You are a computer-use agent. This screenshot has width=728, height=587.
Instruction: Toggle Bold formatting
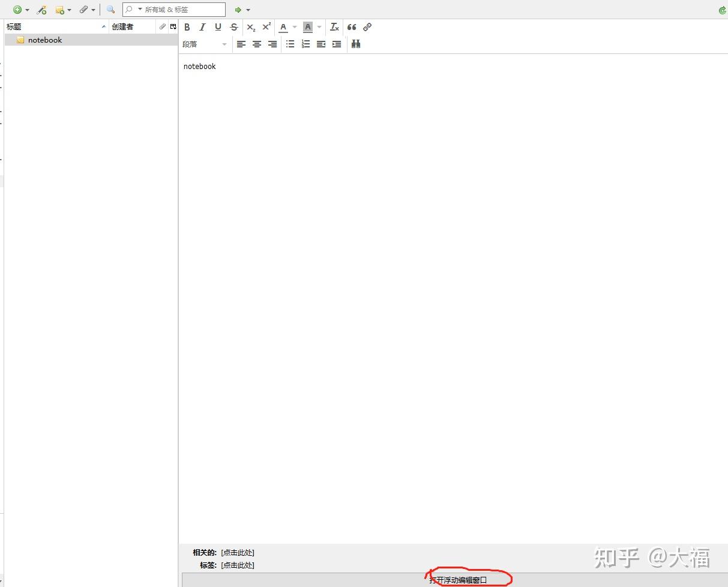coord(187,27)
